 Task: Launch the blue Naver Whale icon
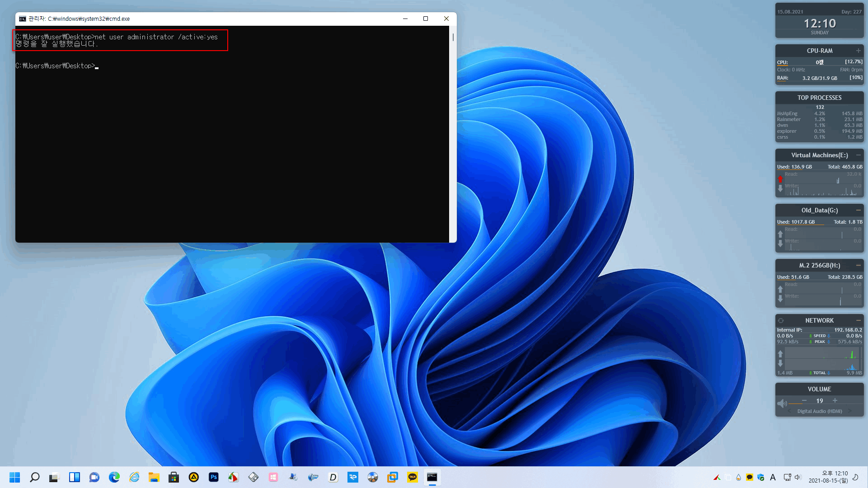[353, 477]
